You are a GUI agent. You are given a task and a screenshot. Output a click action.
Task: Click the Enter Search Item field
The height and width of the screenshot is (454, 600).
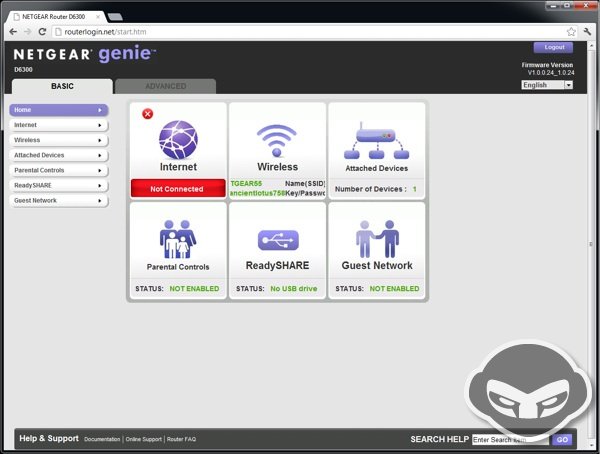[510, 439]
